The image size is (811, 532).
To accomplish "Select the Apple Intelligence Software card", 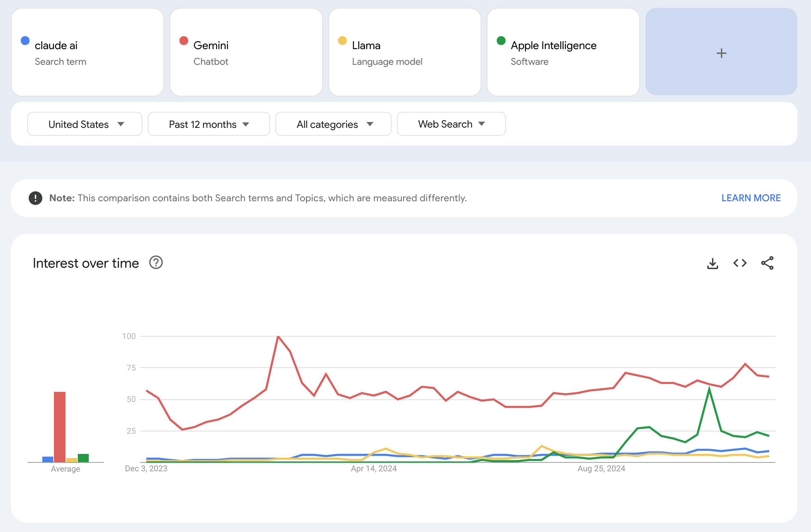I will pyautogui.click(x=563, y=52).
